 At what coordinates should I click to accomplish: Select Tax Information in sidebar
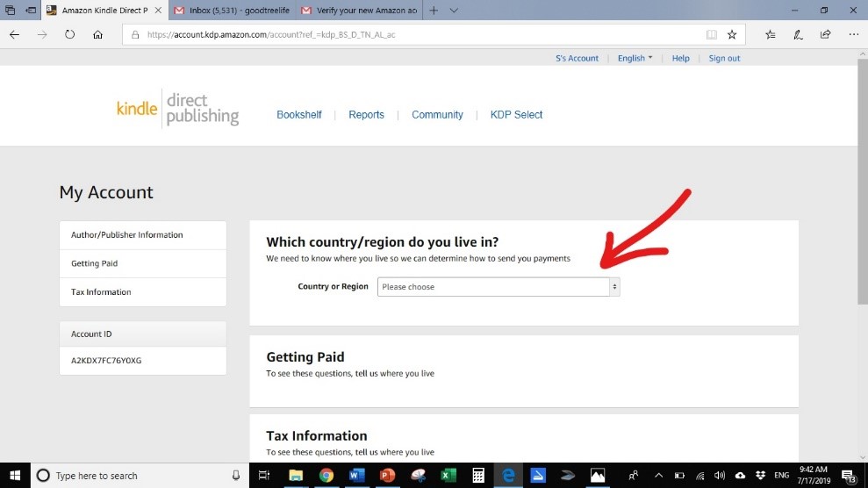143,292
